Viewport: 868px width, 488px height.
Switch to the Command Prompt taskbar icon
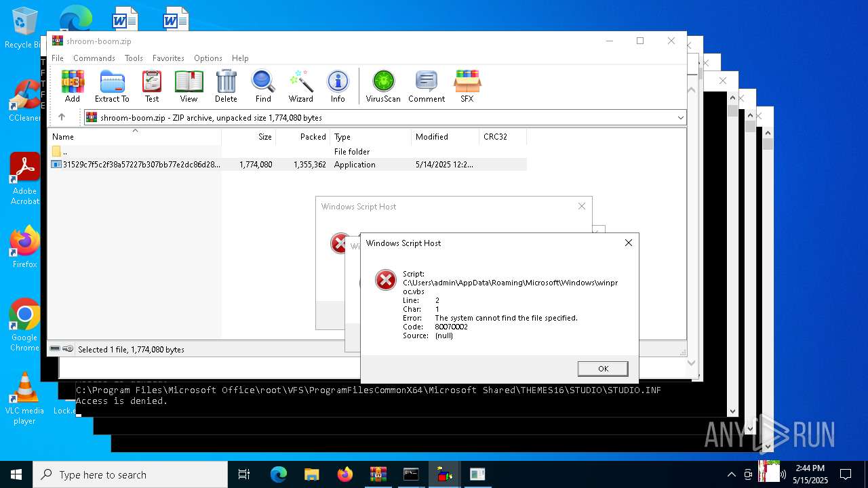coord(411,474)
